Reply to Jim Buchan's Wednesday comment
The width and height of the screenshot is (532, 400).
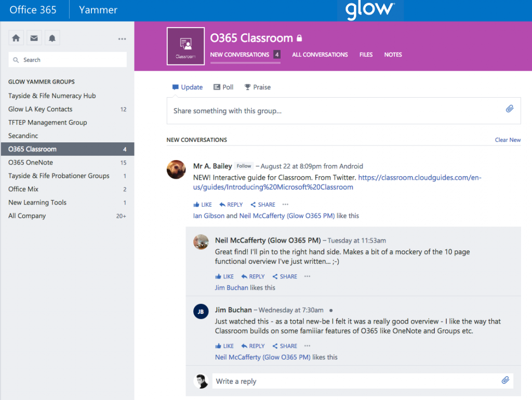253,346
